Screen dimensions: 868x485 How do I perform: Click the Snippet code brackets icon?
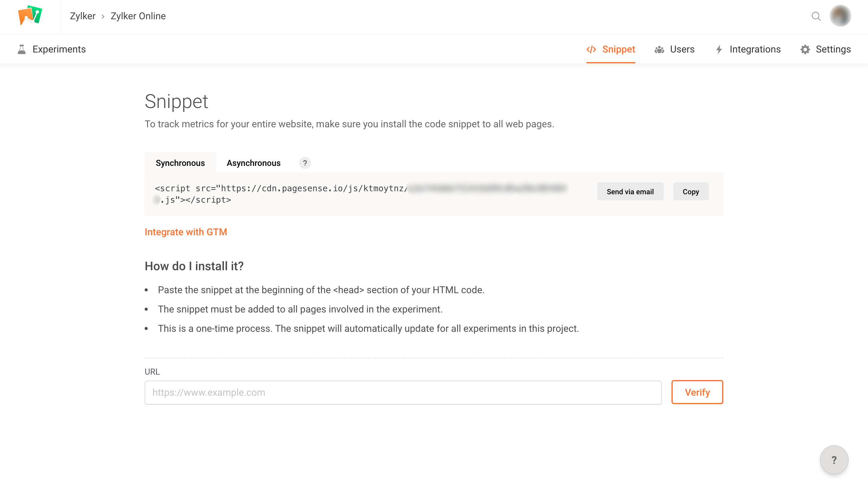tap(591, 49)
